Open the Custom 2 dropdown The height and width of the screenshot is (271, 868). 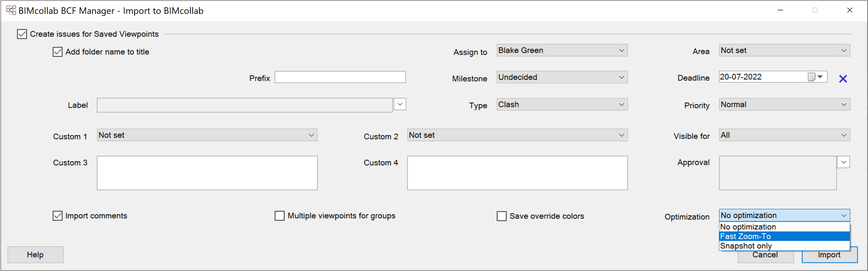[517, 135]
